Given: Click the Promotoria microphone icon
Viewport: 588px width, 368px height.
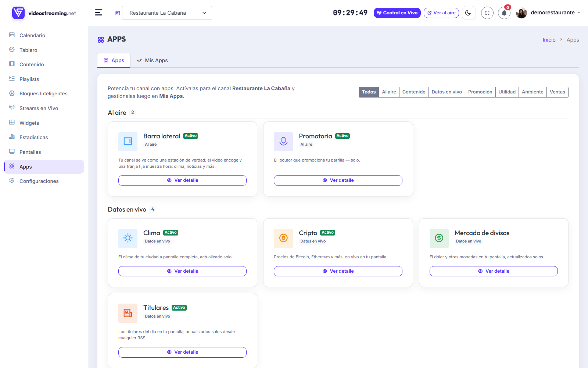Looking at the screenshot, I should pyautogui.click(x=283, y=141).
